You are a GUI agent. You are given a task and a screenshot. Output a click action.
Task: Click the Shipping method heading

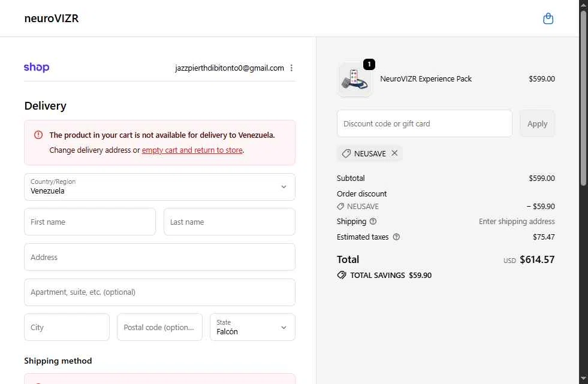coord(58,361)
